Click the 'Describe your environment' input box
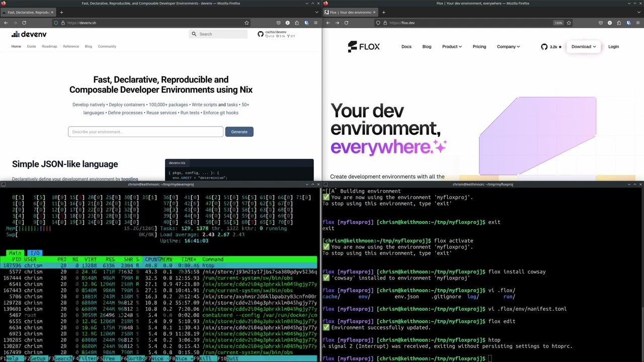The height and width of the screenshot is (362, 644). click(145, 132)
